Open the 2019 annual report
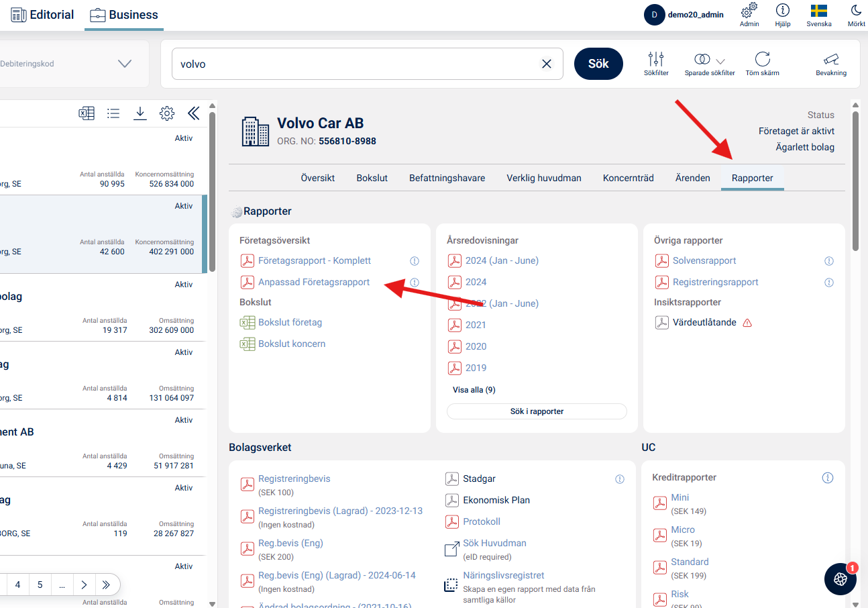Viewport: 868px width, 608px height. [x=476, y=368]
